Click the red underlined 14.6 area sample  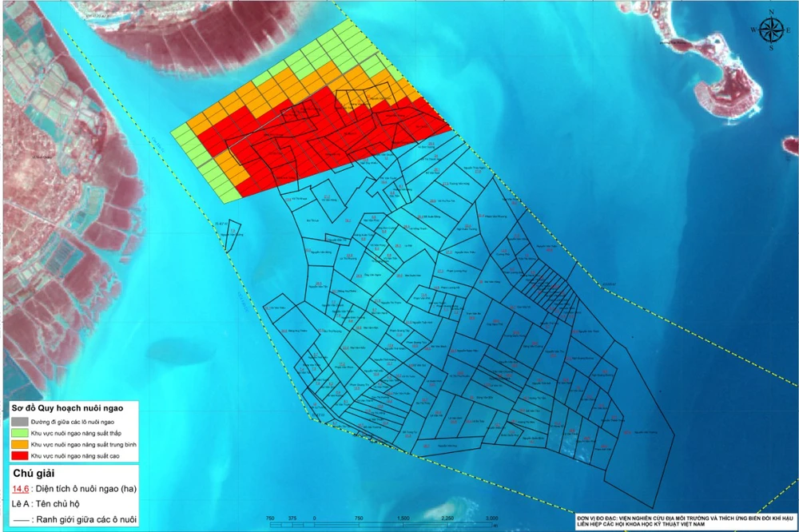pos(21,489)
